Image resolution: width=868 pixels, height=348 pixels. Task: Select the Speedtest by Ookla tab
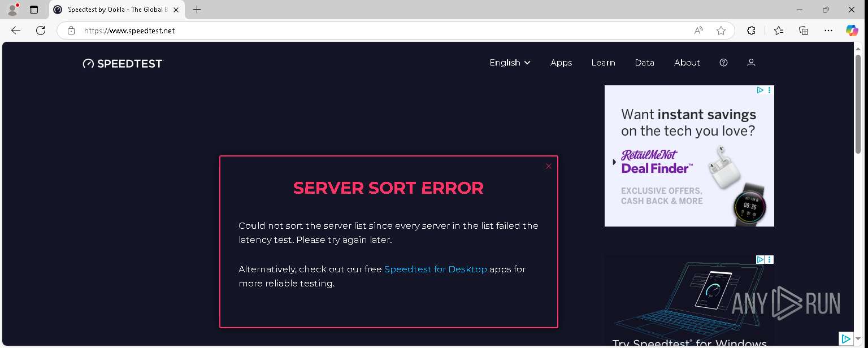click(116, 10)
